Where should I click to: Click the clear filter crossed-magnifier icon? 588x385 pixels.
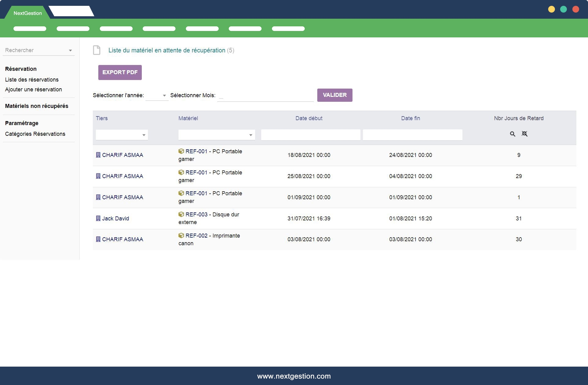coord(525,134)
